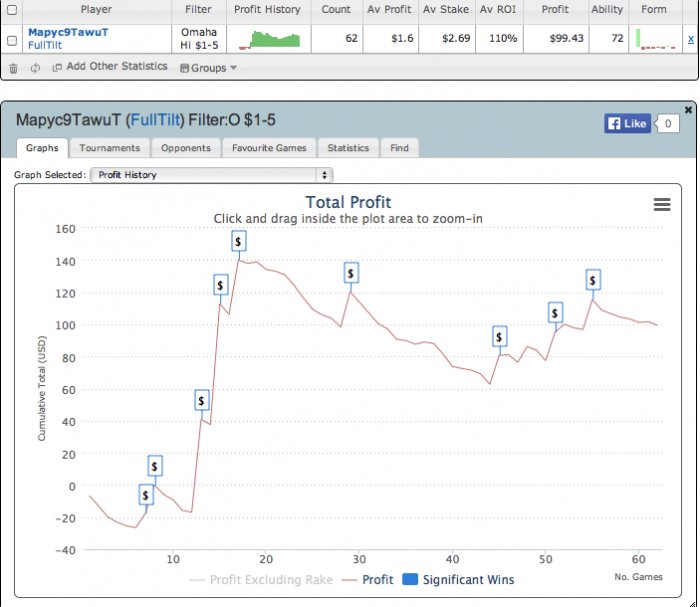
Task: Click the trash delete icon below the player row
Action: [x=13, y=68]
